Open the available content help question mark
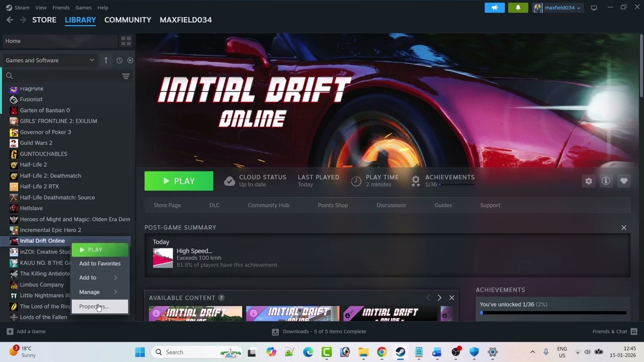Screen dimensions: 644x362 coord(221,298)
